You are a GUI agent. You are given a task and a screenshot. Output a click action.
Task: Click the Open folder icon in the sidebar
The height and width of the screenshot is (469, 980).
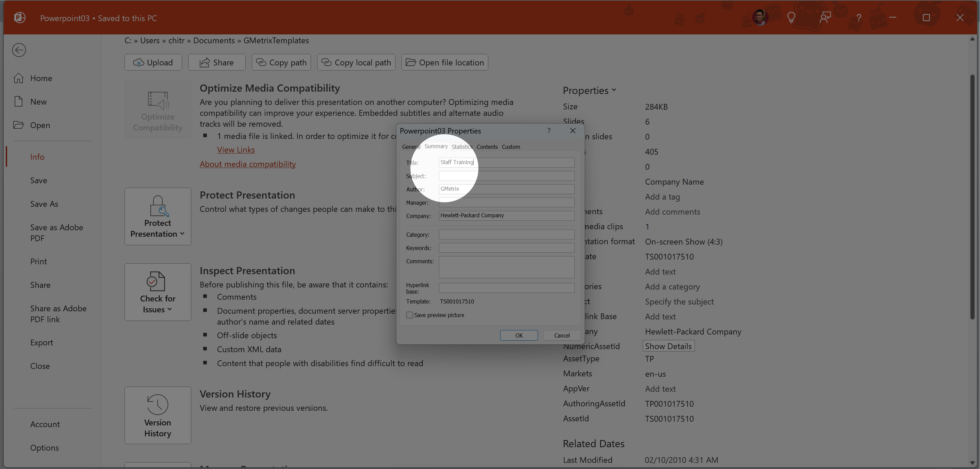tap(18, 125)
